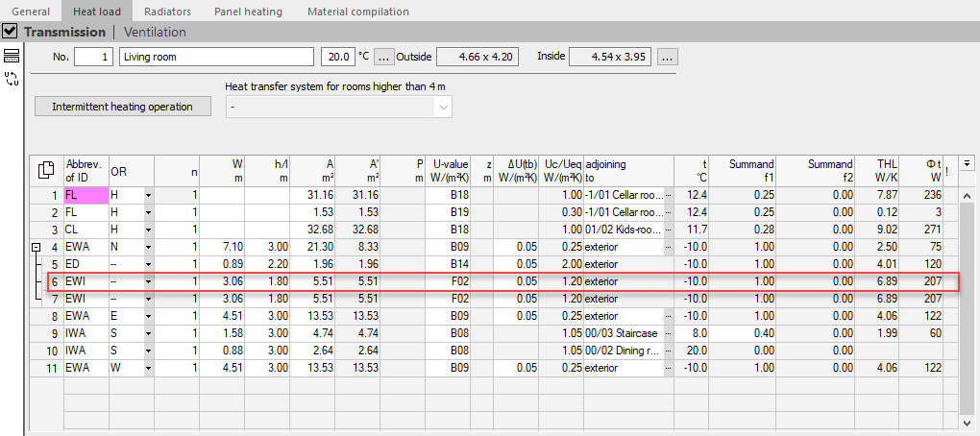Toggle the Transmission checkbox
The width and height of the screenshot is (980, 436).
pos(10,31)
